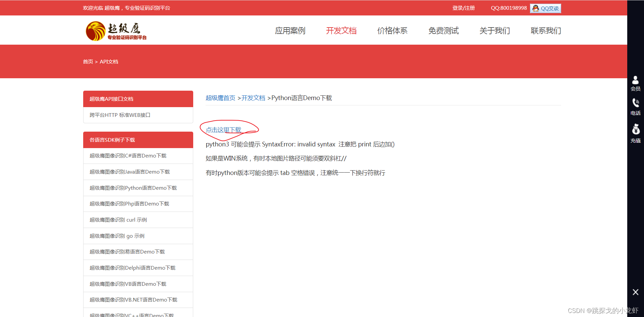Click the python3 SyntaxError note line
The height and width of the screenshot is (317, 644).
(x=300, y=144)
